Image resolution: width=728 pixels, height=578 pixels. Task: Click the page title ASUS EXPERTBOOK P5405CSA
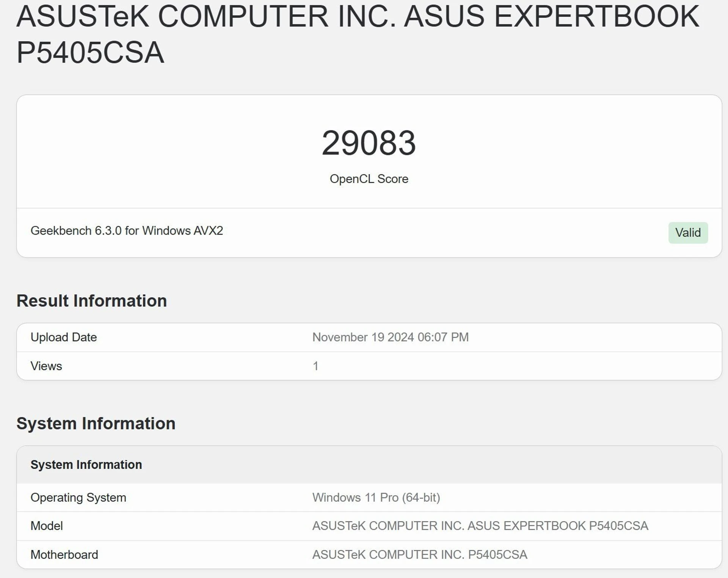[x=358, y=34]
